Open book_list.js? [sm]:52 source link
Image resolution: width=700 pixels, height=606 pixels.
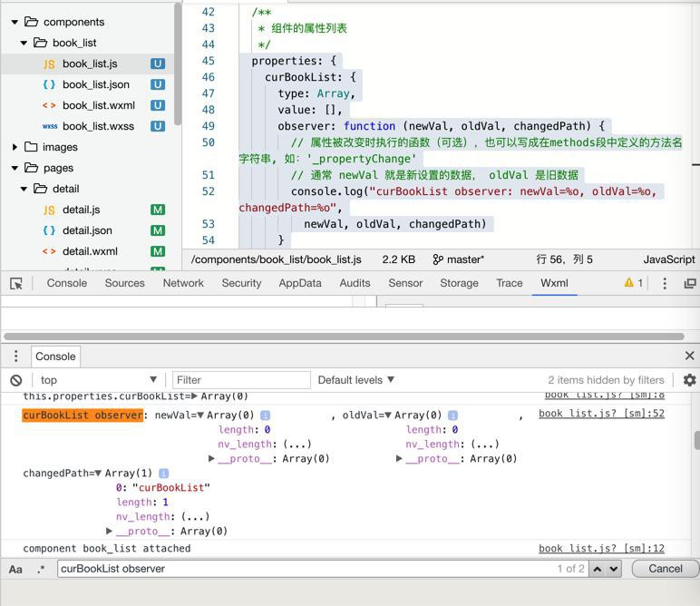tap(601, 414)
